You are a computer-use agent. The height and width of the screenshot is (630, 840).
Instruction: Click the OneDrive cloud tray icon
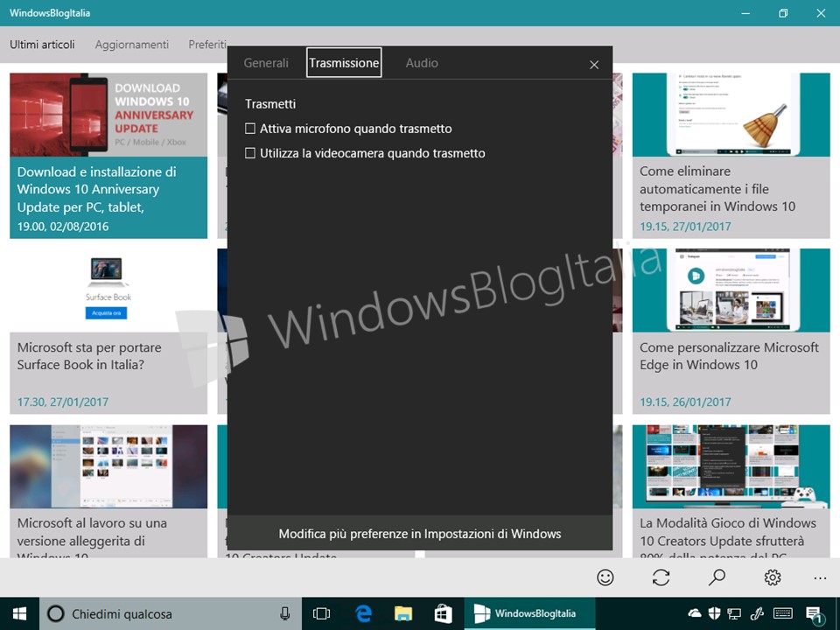pos(694,612)
